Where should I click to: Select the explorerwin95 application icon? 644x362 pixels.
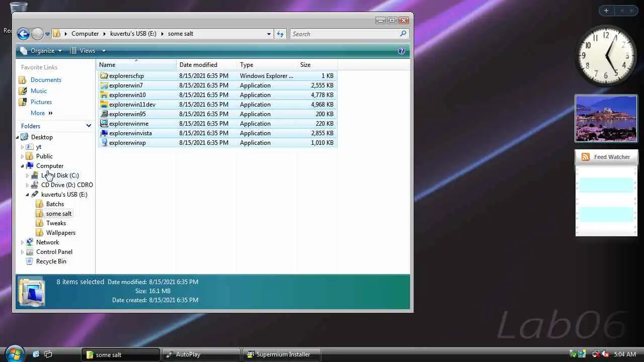pyautogui.click(x=104, y=114)
